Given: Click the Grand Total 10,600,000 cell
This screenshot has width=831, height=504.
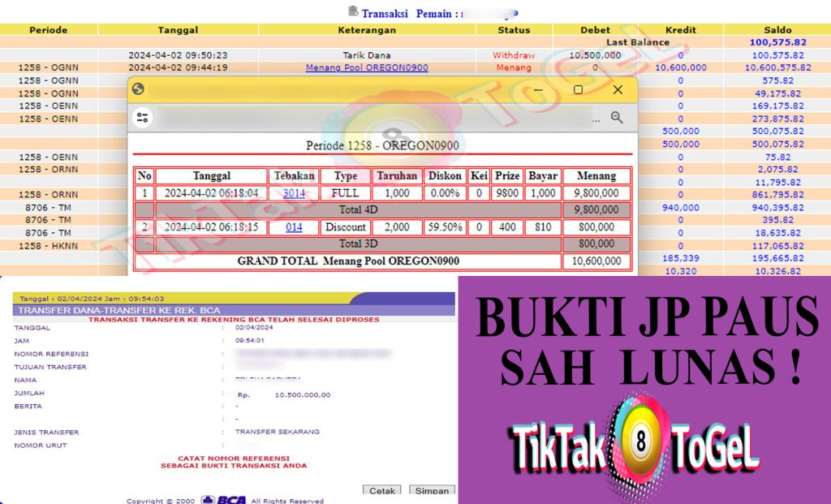Looking at the screenshot, I should [x=596, y=261].
